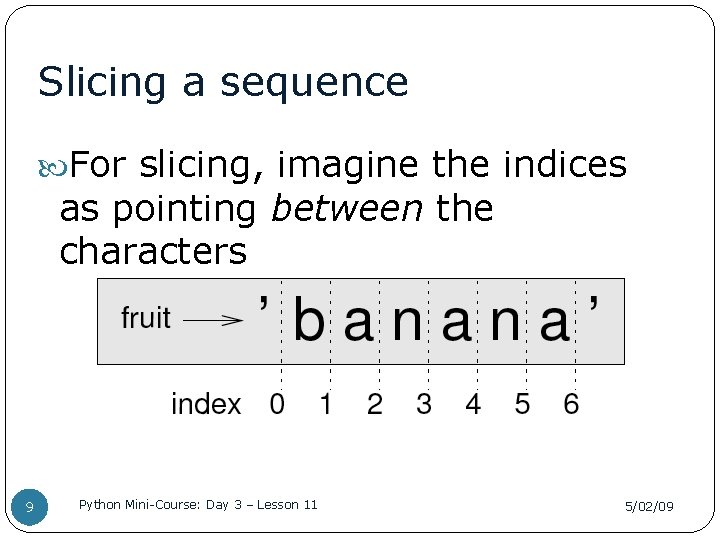Click the letter 'b' in banana
The height and width of the screenshot is (540, 720).
tap(309, 322)
